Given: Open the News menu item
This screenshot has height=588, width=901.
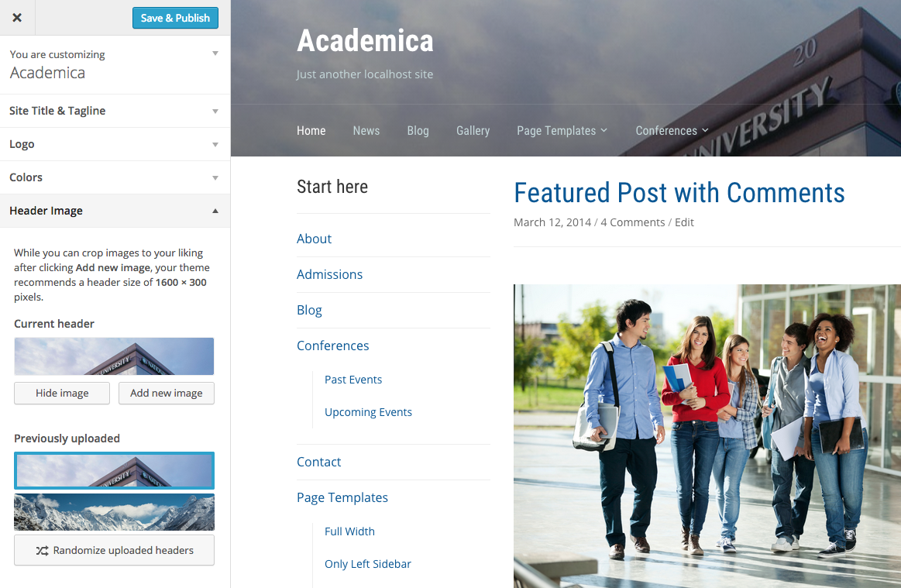Looking at the screenshot, I should point(366,130).
